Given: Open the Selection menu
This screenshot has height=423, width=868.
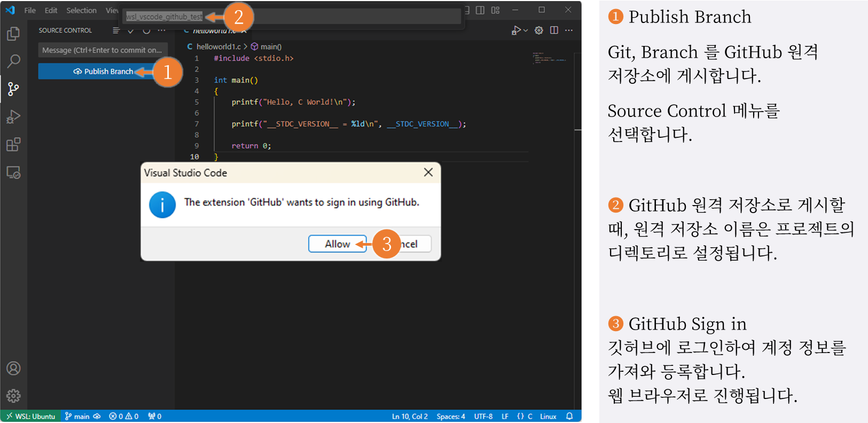Looking at the screenshot, I should click(81, 10).
